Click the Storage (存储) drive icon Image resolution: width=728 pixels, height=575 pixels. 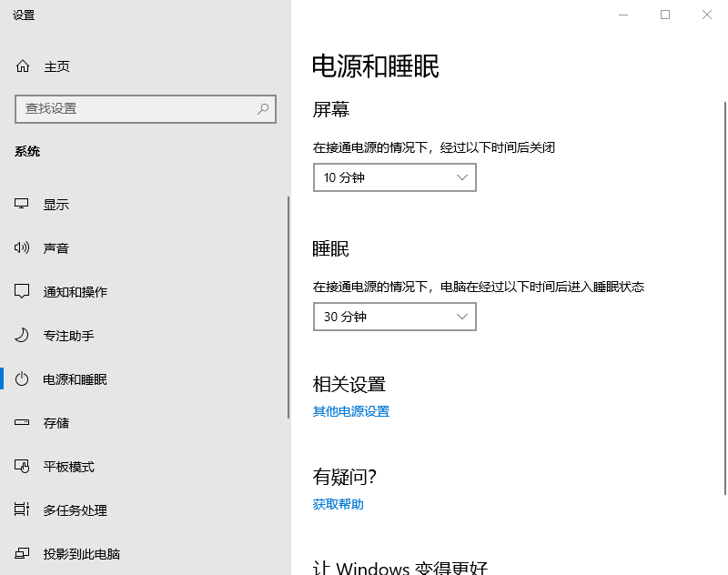23,423
